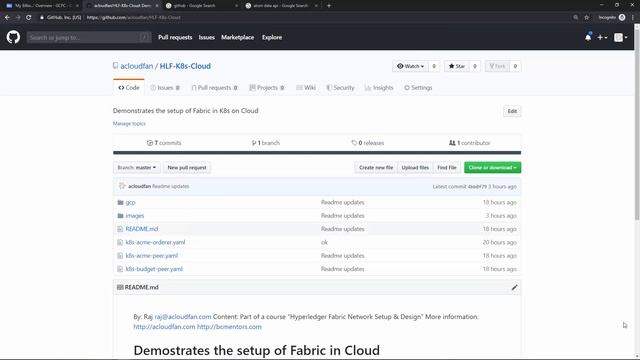Click the repository book icon near acloudfan
640x360 pixels.
(116, 66)
